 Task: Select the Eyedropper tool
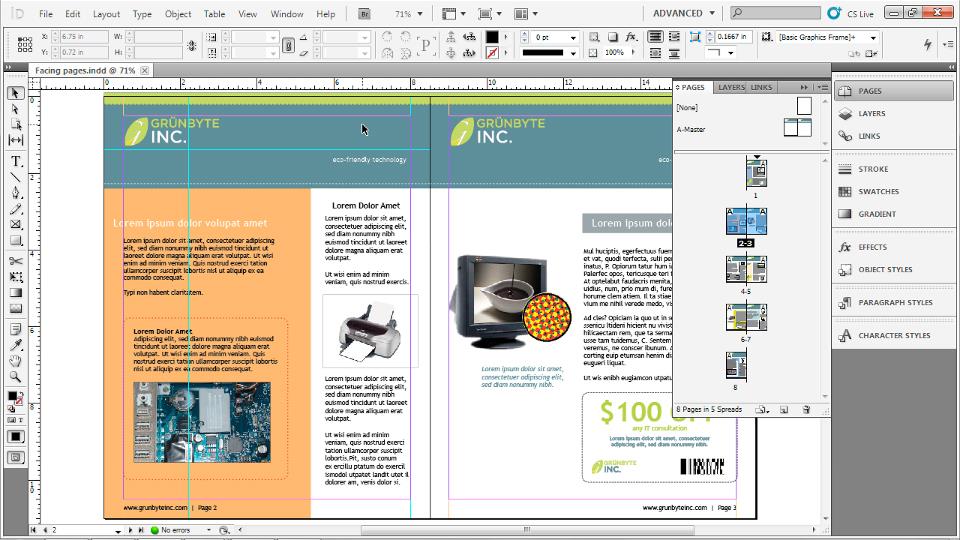(x=15, y=345)
